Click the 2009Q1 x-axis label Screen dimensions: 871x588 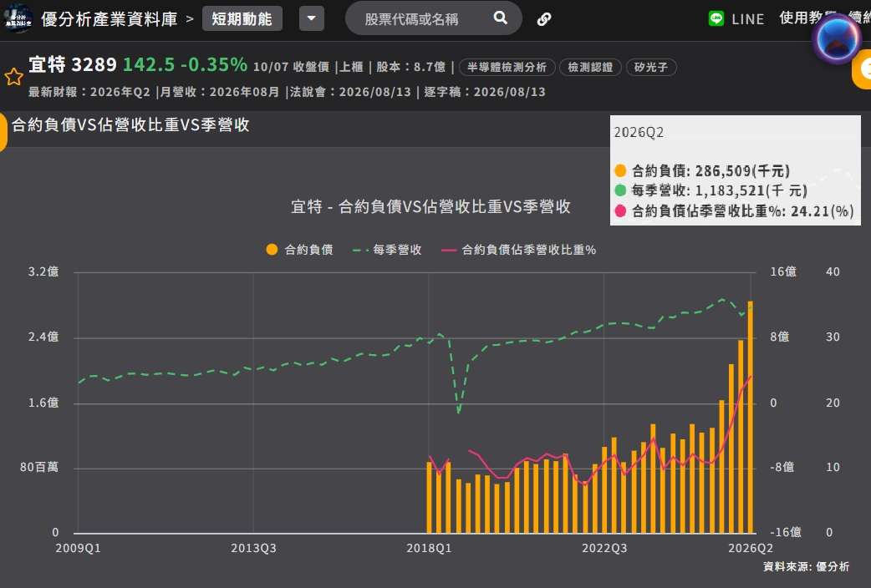point(79,548)
